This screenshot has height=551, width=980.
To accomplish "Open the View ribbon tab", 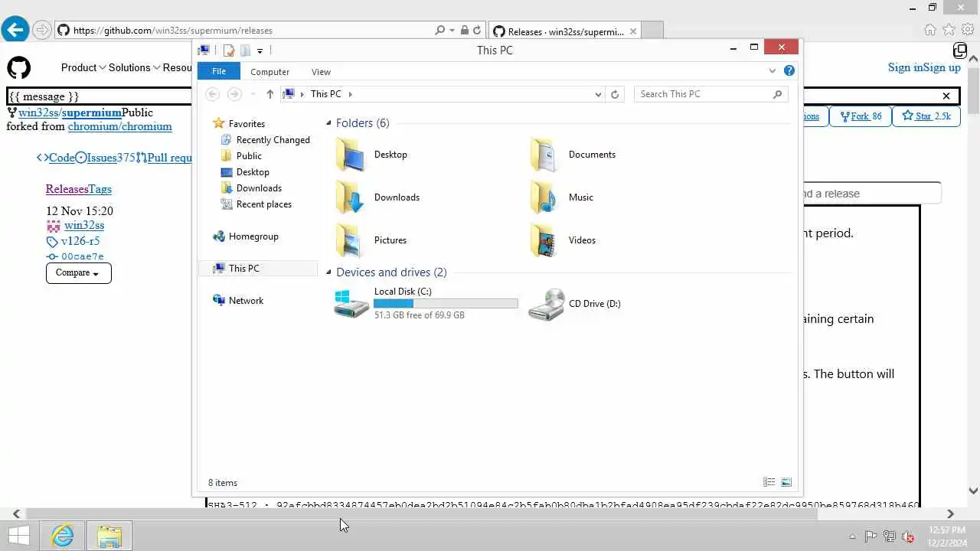I will click(x=321, y=72).
